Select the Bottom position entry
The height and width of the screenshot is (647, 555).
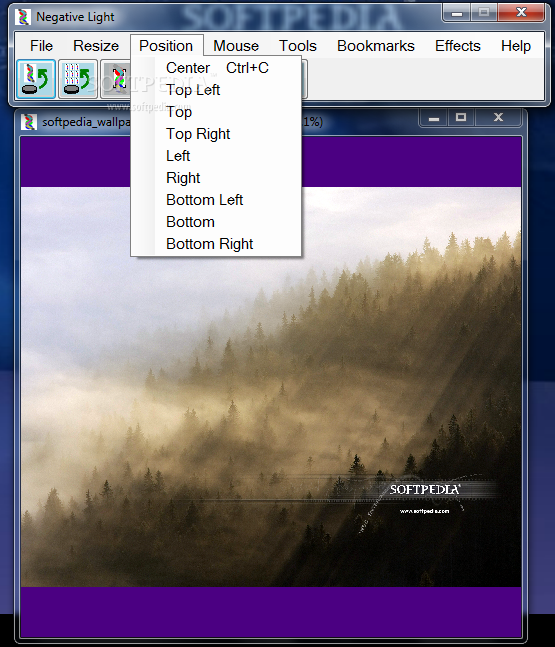click(216, 222)
